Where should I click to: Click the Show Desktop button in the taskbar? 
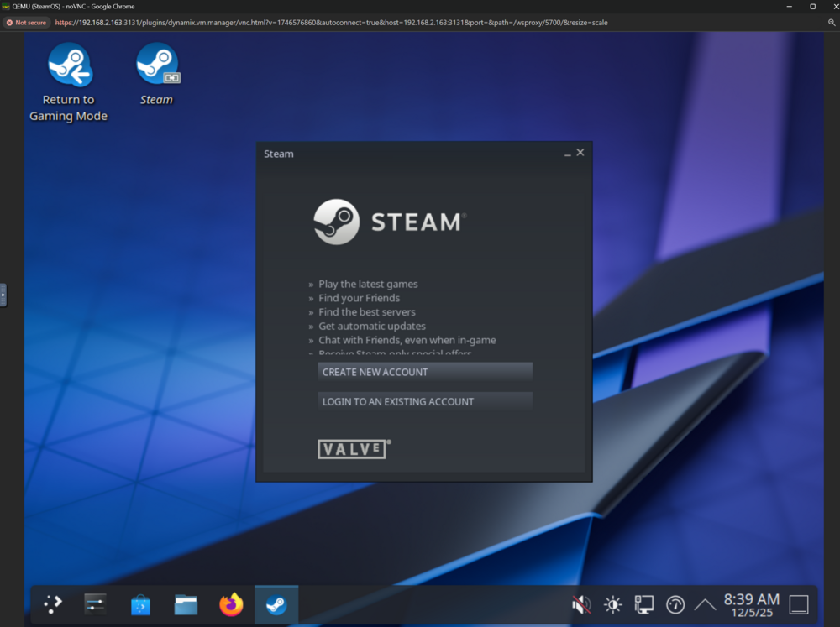798,604
